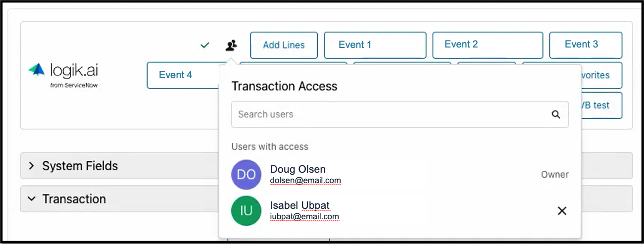Click the green checkmark status icon
The image size is (644, 244).
click(205, 45)
